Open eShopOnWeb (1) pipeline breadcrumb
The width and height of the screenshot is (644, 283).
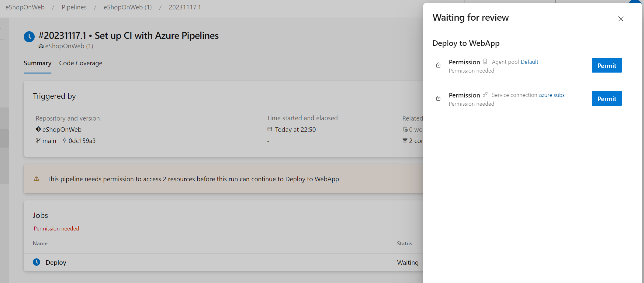(x=128, y=7)
